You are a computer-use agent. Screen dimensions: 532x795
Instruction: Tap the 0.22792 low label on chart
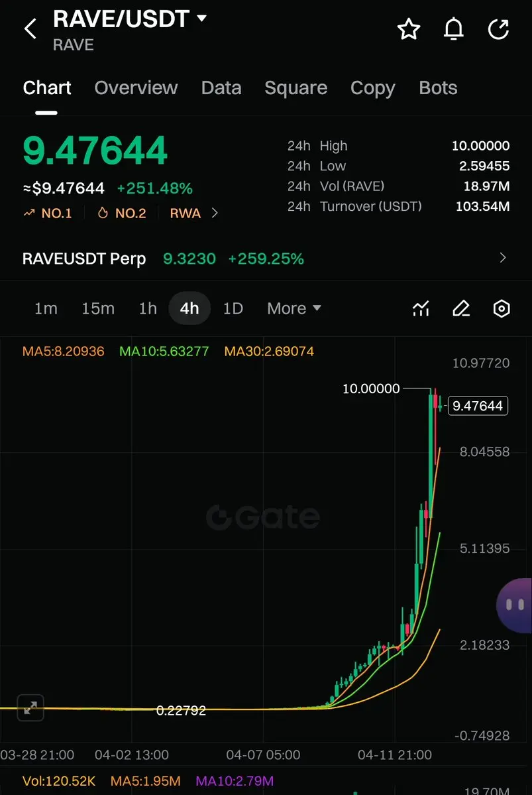click(181, 710)
